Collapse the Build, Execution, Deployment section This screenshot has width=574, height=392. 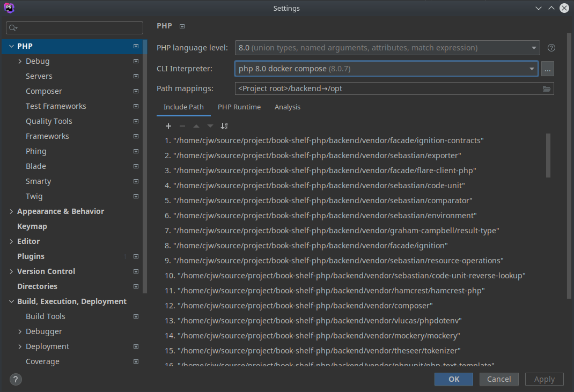tap(11, 301)
